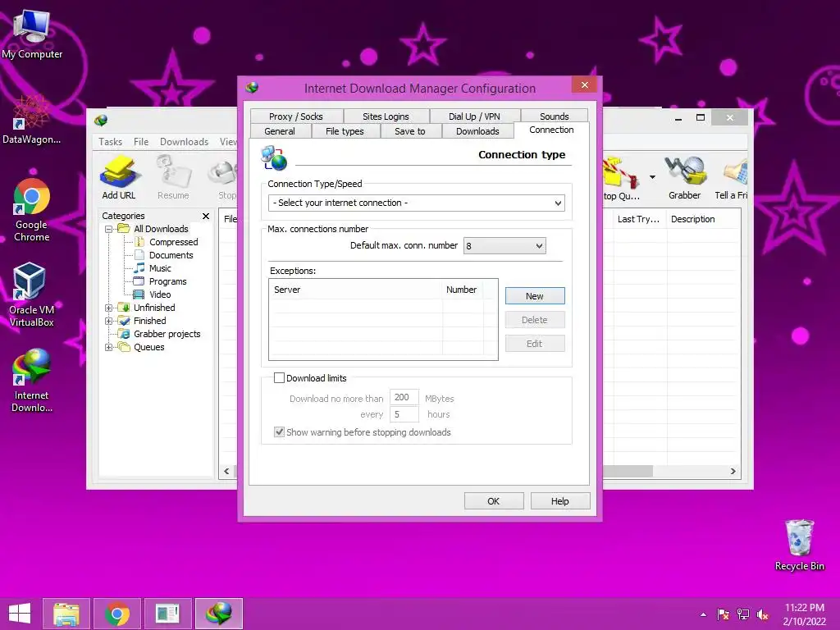Screen dimensions: 840x630
Task: Click the Description column header in main window
Action: [703, 219]
